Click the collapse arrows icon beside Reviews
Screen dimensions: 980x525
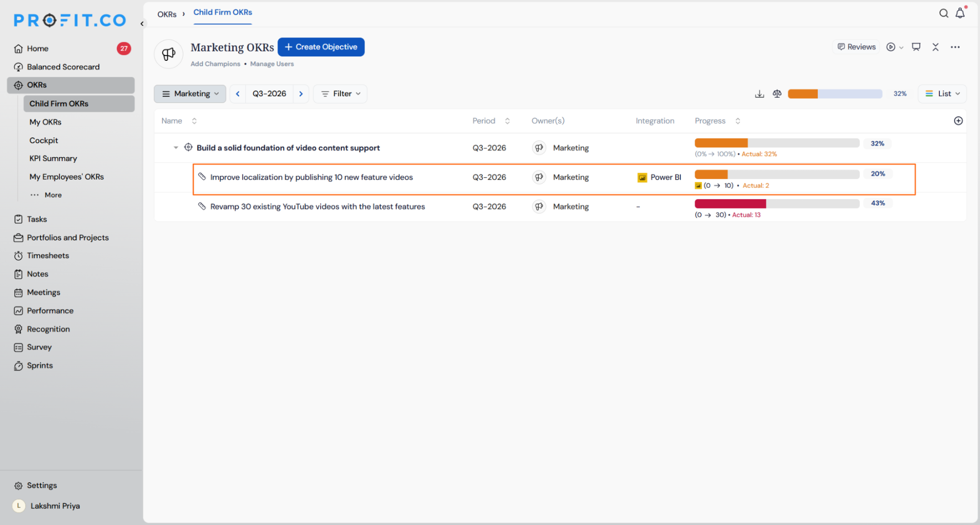coord(935,47)
